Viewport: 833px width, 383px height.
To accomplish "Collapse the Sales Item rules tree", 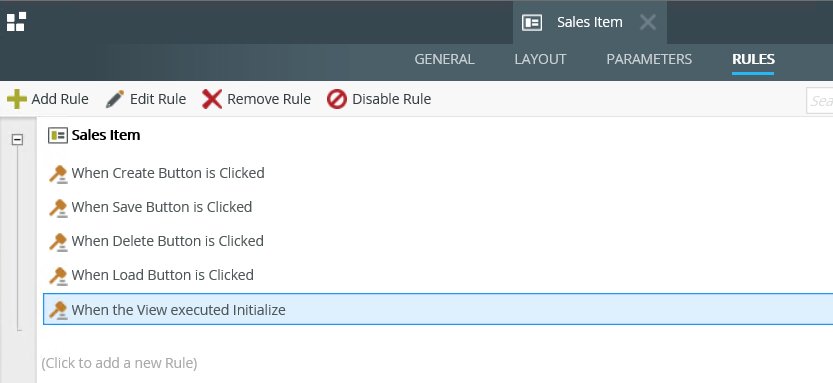I will click(18, 139).
